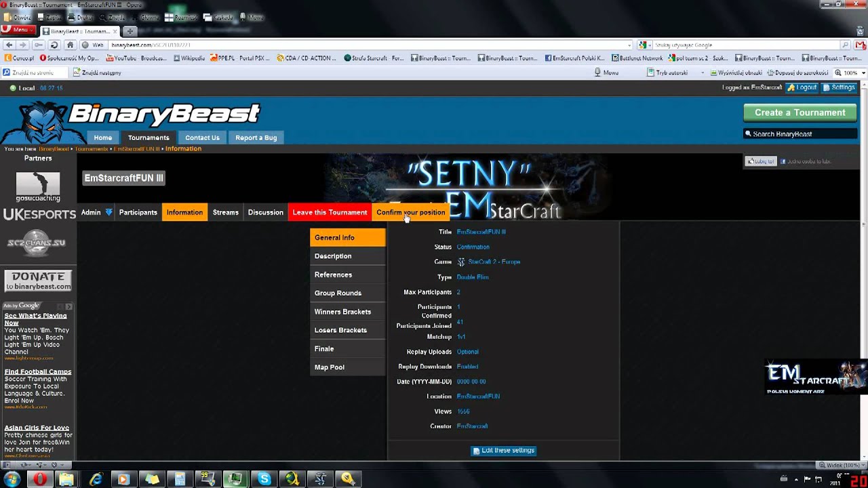Open the Tournaments nav tab

pyautogui.click(x=149, y=138)
